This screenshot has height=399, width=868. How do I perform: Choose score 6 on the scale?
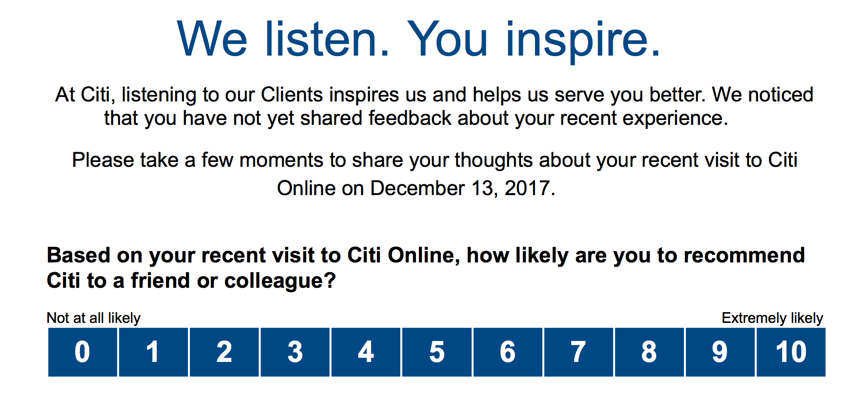[x=508, y=352]
